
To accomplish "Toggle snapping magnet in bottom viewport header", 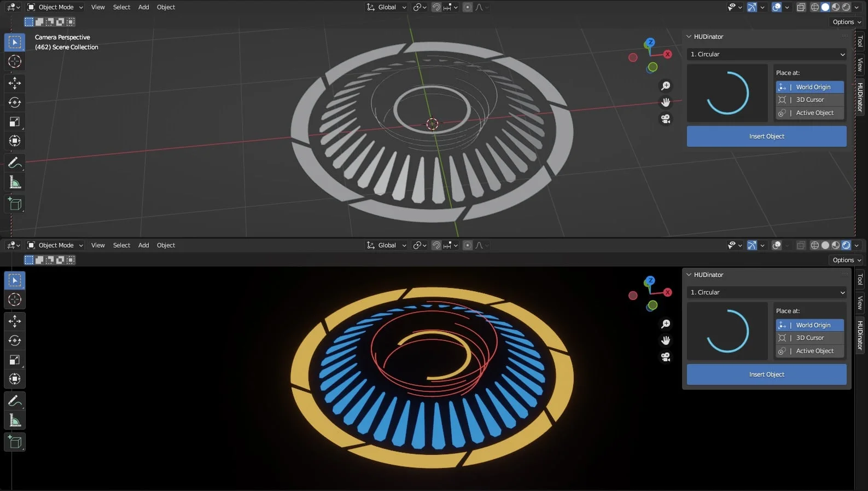I will [x=436, y=245].
